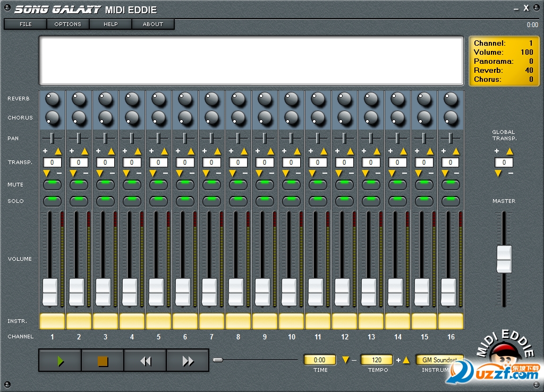Rewind the song with the double-left arrows

(x=145, y=361)
